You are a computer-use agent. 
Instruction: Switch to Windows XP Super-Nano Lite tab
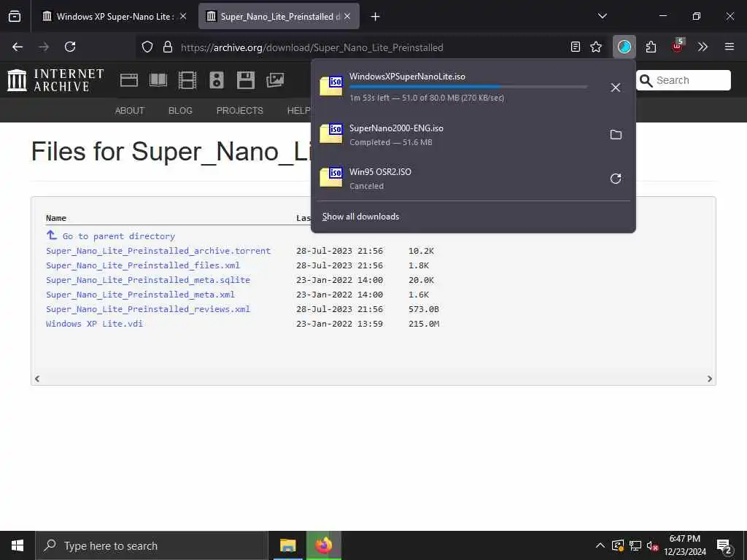click(113, 16)
